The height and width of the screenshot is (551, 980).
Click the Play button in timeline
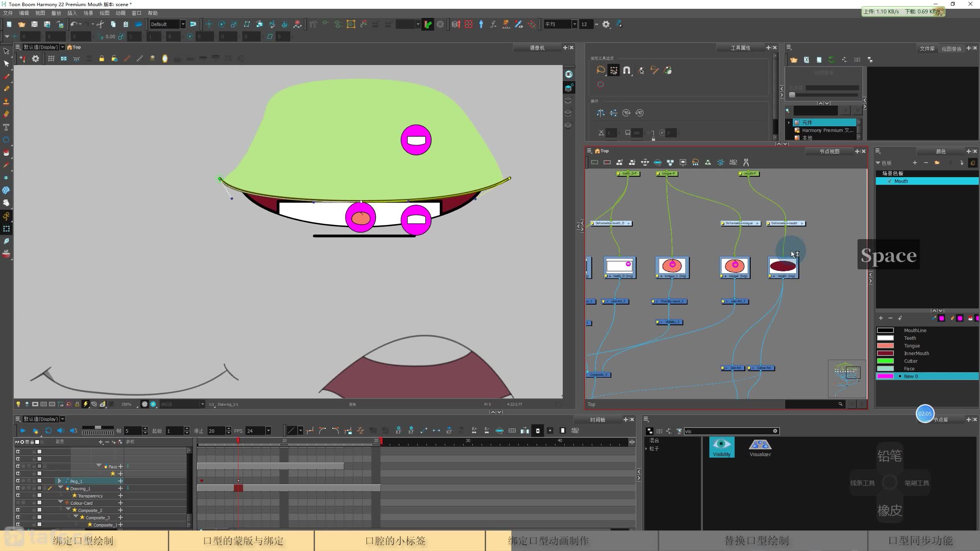tap(23, 430)
